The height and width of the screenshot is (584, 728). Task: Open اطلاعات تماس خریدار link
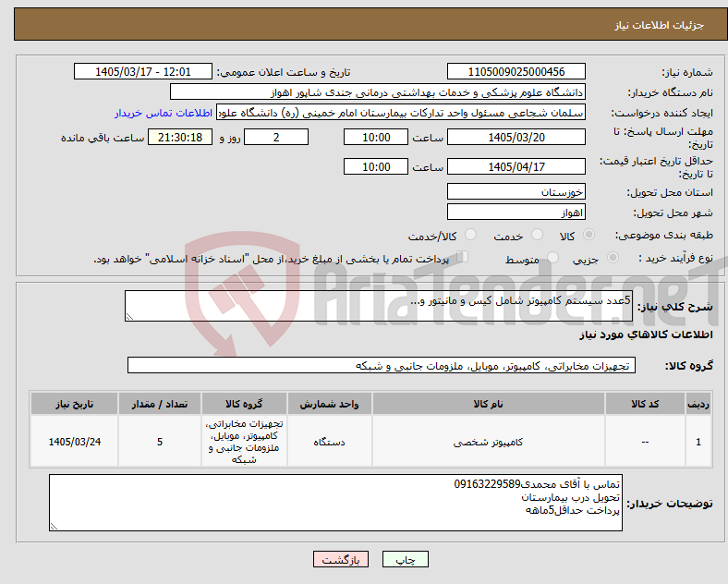164,113
